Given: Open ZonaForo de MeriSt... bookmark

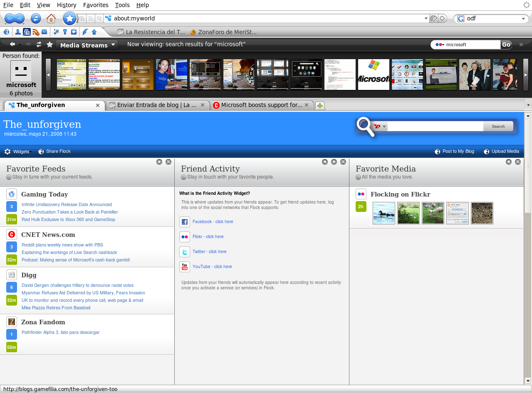Looking at the screenshot, I should 223,32.
